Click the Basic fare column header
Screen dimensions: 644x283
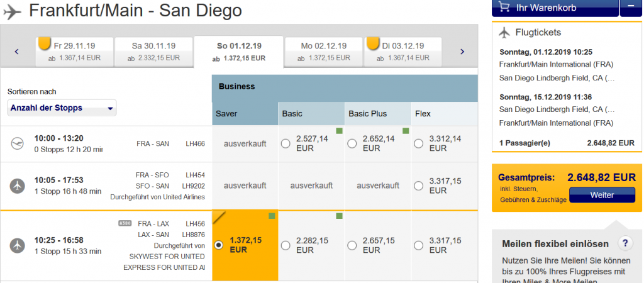312,113
